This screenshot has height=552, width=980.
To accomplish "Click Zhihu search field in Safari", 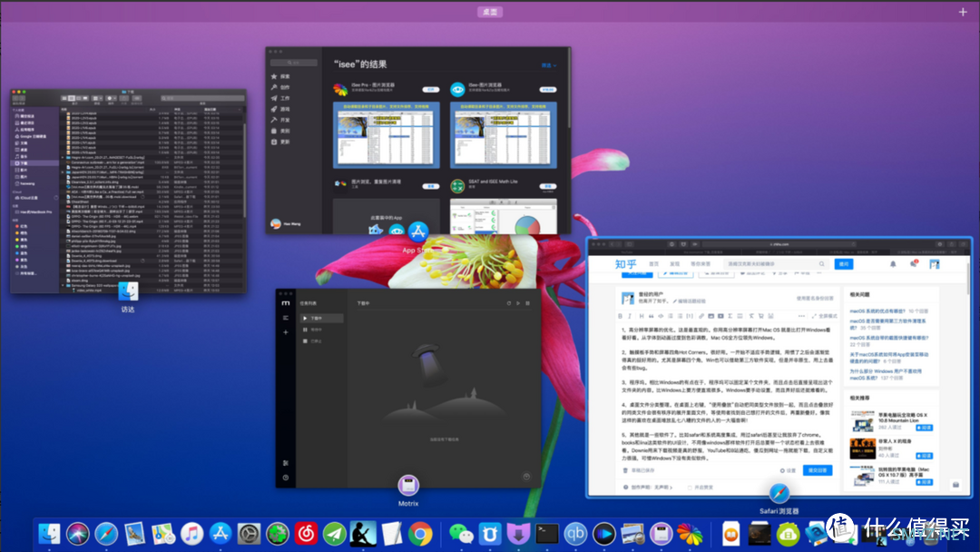I will click(776, 264).
